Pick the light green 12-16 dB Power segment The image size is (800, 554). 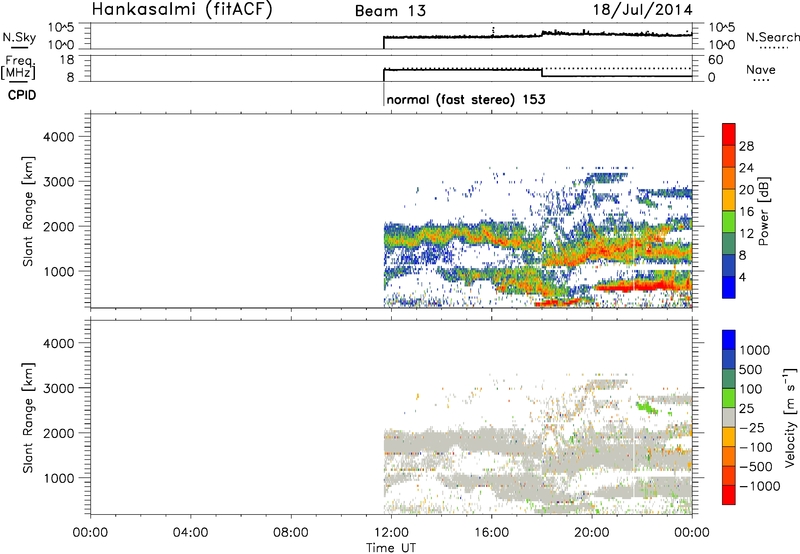[x=729, y=221]
